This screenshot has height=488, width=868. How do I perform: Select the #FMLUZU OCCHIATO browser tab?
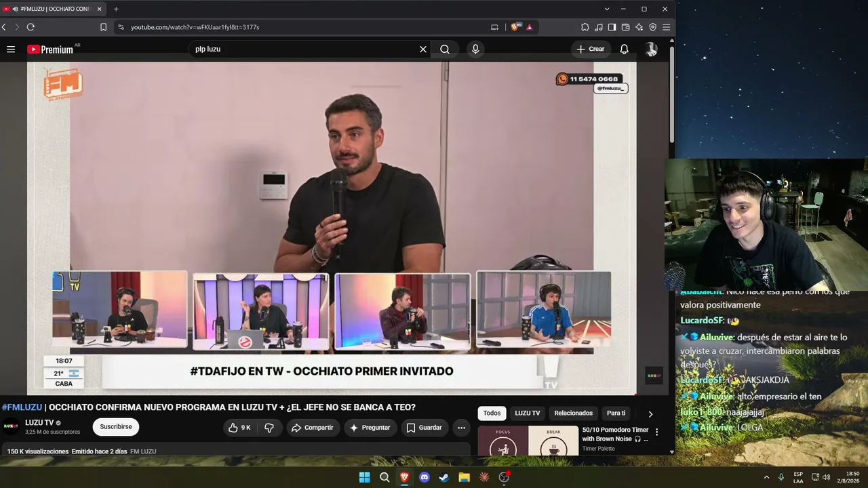coord(53,9)
